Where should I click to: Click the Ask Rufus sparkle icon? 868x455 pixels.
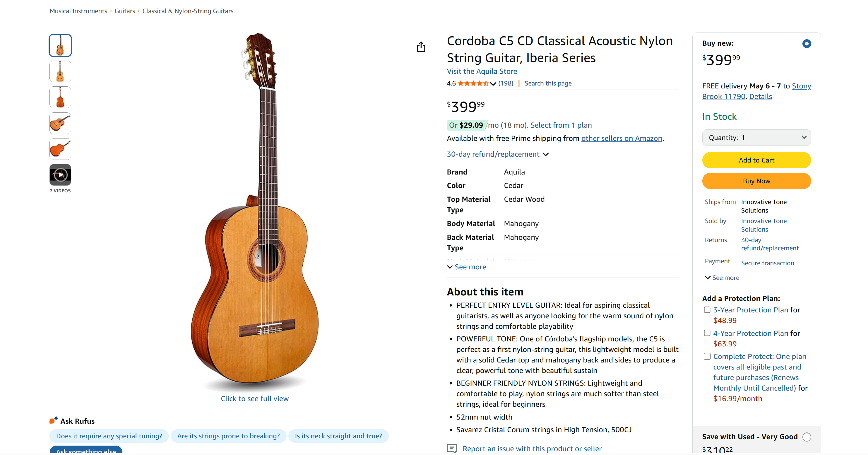[x=54, y=420]
